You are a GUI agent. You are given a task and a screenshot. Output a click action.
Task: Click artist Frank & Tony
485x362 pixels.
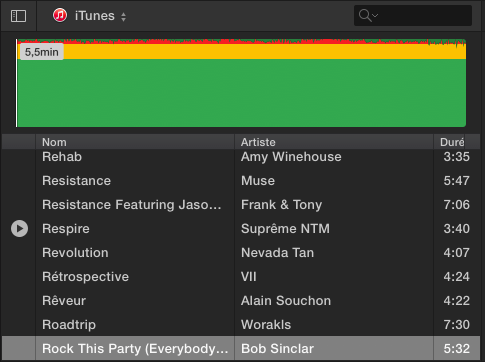coord(281,205)
